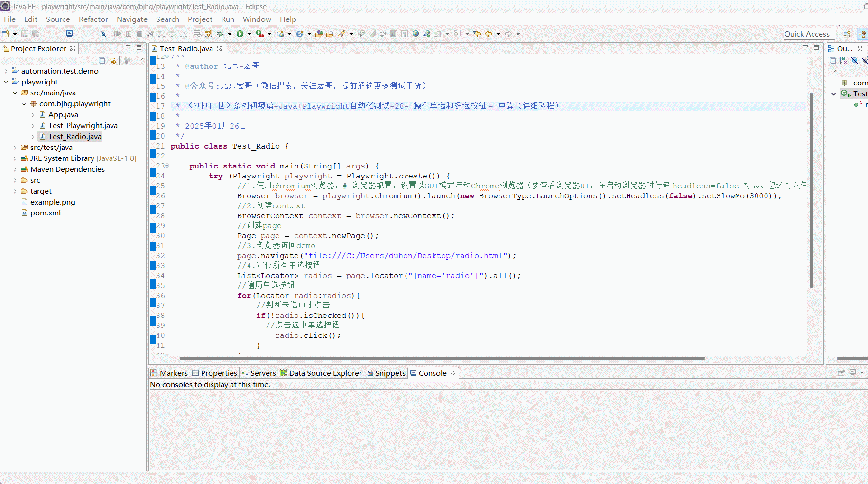Click Sort alphabetically icon in Outline
Viewport: 868px width, 484px height.
[843, 60]
